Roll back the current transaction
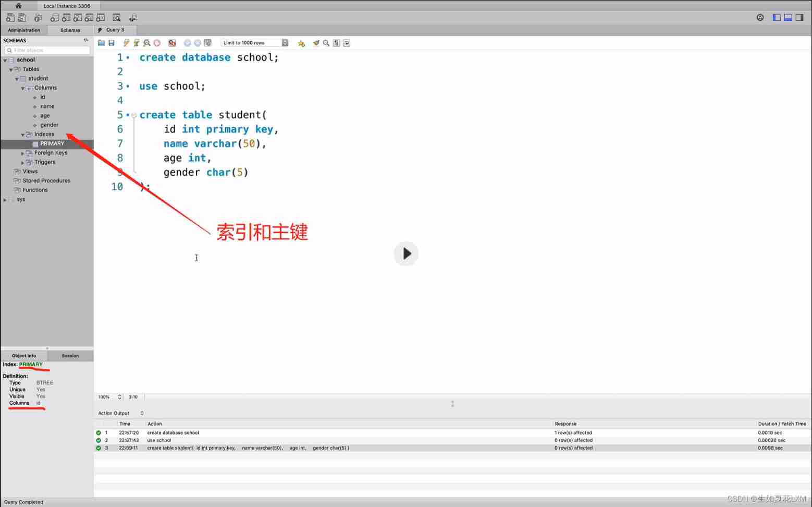The image size is (812, 507). (x=198, y=43)
